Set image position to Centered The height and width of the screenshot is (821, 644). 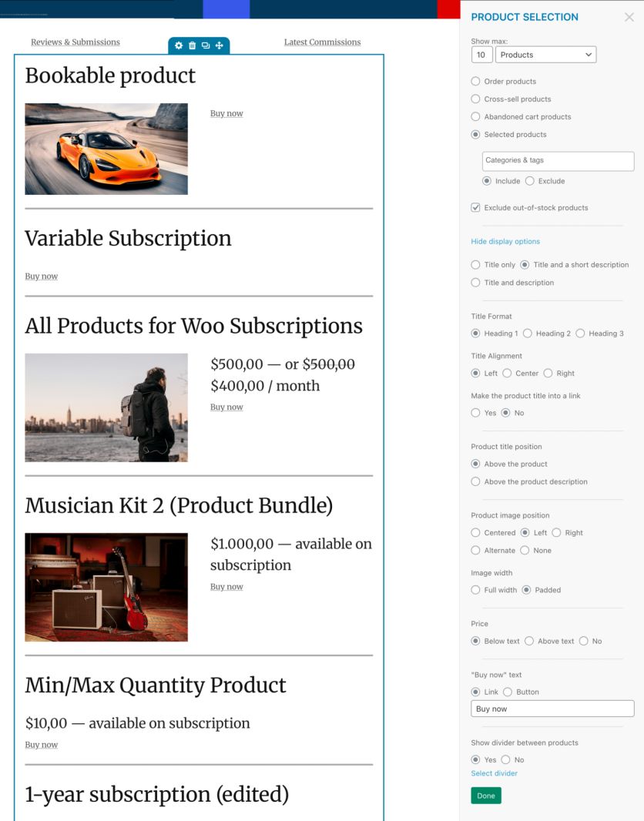pos(475,532)
